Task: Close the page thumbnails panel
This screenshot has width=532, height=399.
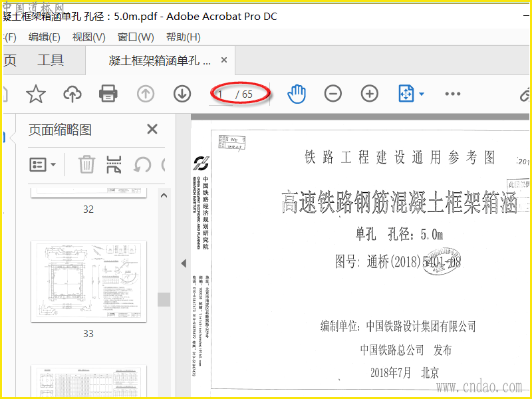Action: (x=152, y=129)
